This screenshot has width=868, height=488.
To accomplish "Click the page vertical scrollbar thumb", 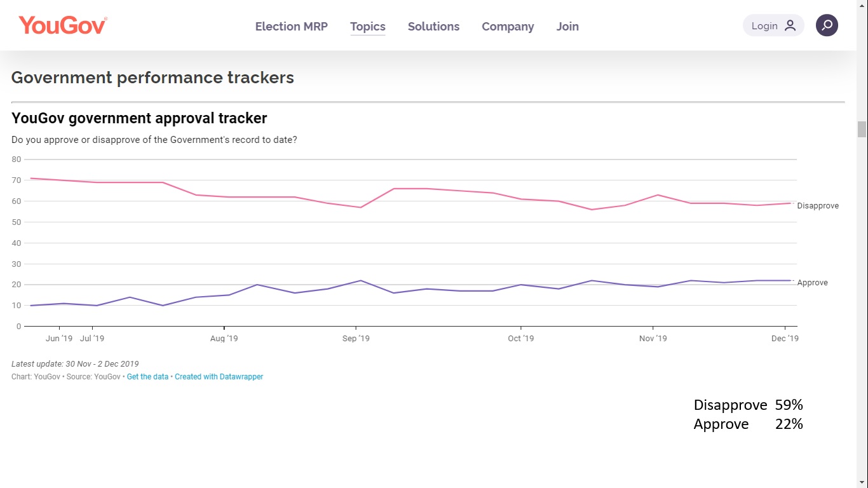I will [862, 129].
